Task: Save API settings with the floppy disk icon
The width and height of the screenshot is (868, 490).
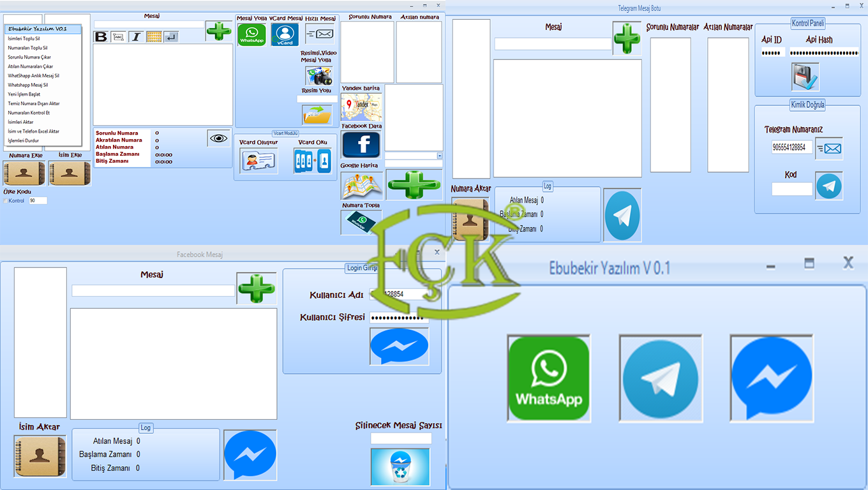Action: click(805, 78)
